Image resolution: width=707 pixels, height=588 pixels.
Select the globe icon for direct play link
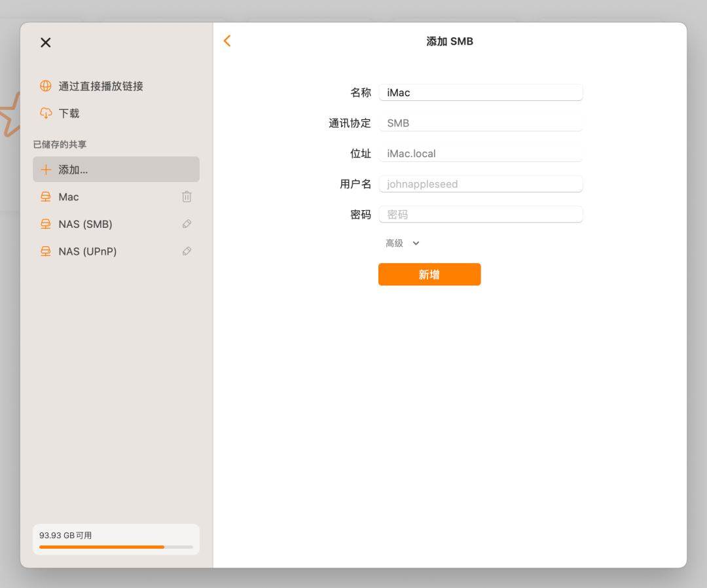pos(45,86)
